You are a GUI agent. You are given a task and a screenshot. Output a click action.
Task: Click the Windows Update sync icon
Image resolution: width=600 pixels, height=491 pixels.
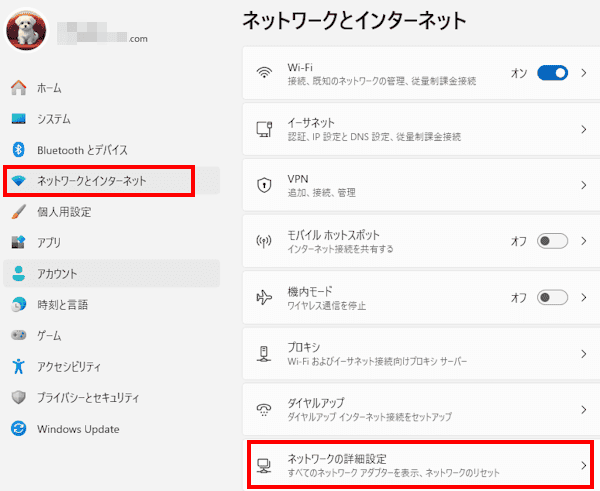click(18, 428)
